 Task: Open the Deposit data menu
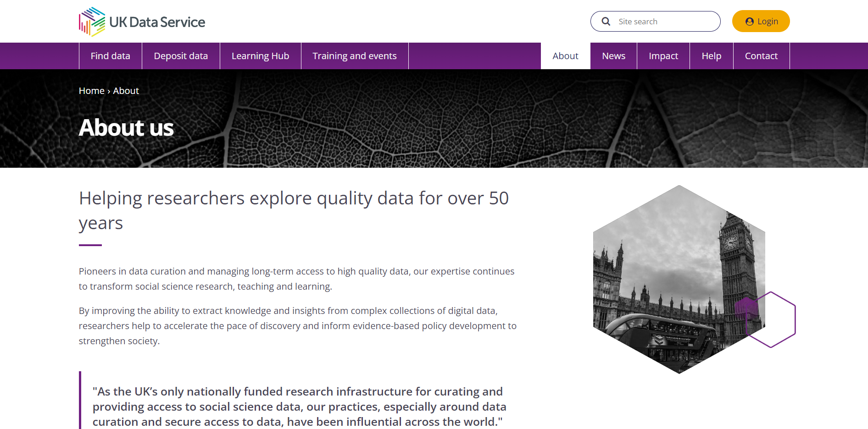tap(181, 56)
